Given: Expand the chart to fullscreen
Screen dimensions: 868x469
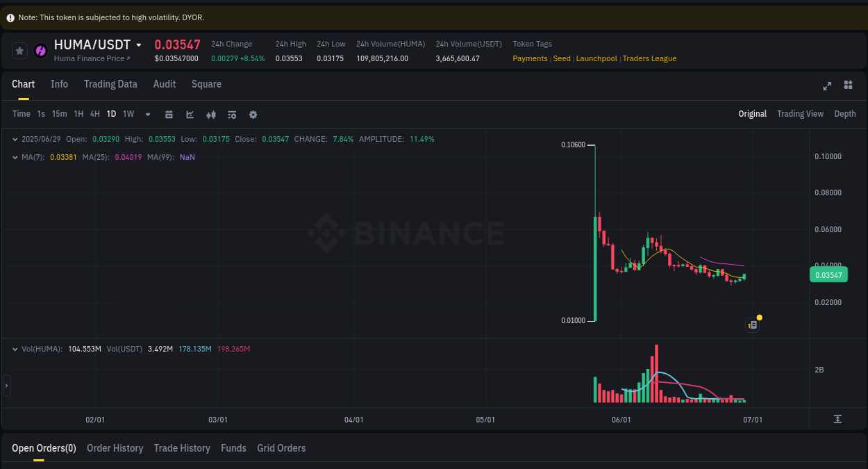Looking at the screenshot, I should [826, 86].
